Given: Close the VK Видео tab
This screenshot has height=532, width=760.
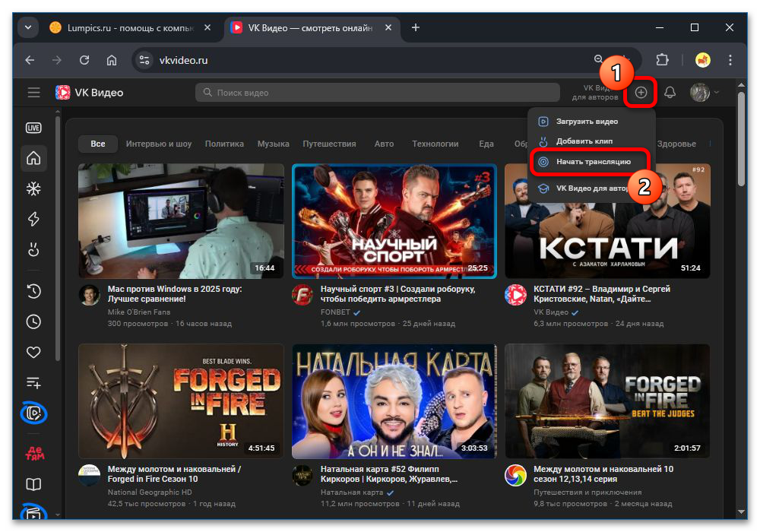Looking at the screenshot, I should [388, 27].
